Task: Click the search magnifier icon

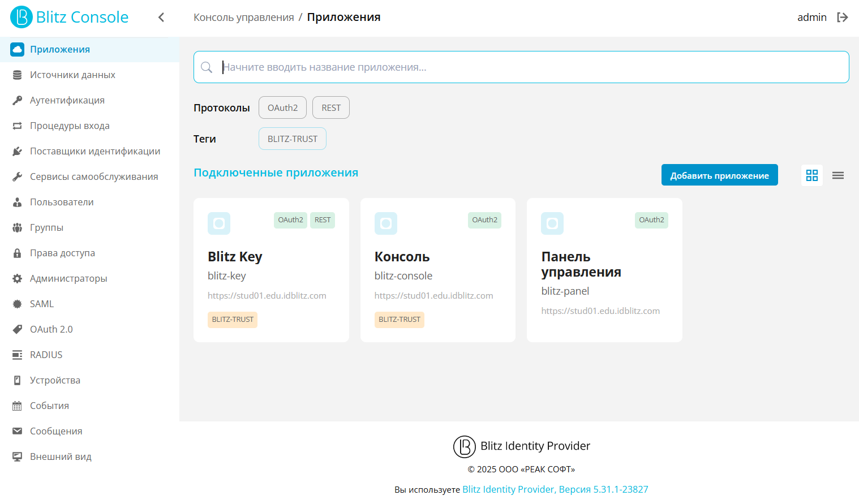Action: point(207,67)
